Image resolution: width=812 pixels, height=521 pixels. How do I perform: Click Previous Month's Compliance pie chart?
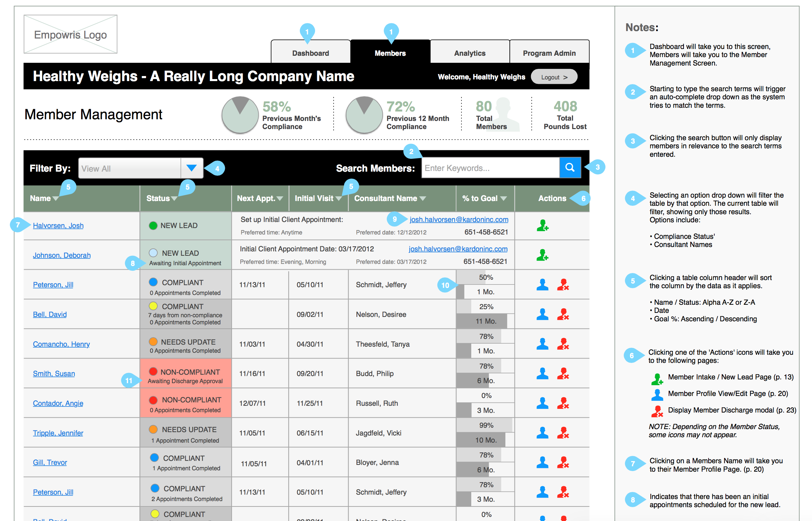click(240, 115)
